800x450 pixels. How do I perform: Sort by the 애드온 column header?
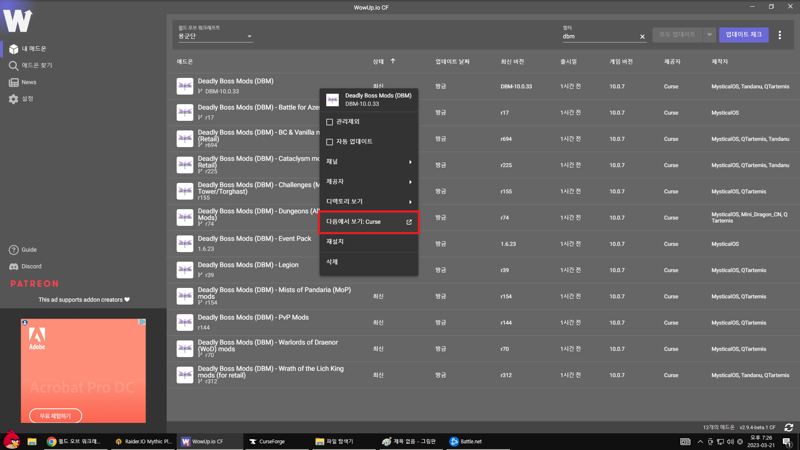pos(185,62)
